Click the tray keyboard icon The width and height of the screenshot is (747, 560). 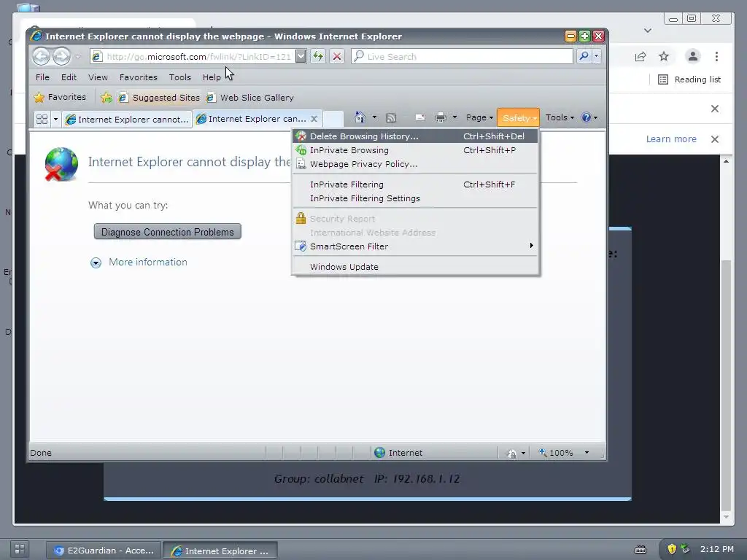640,550
